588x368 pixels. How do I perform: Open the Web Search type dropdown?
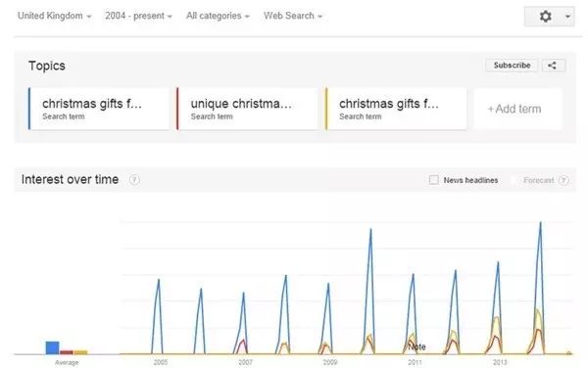pyautogui.click(x=293, y=16)
